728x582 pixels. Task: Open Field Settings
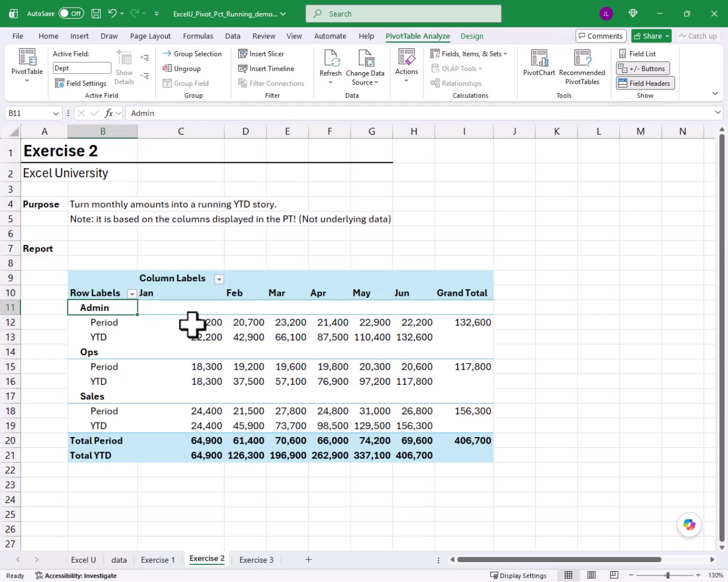click(x=81, y=83)
